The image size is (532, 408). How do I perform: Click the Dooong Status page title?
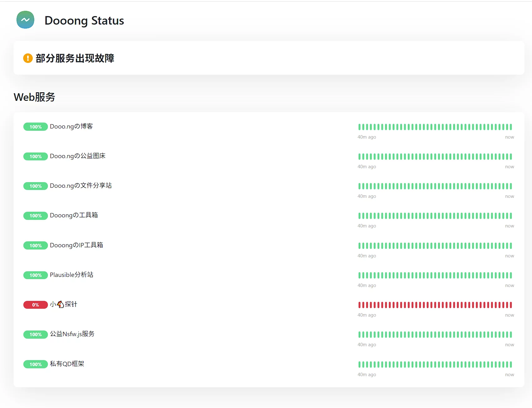click(84, 20)
